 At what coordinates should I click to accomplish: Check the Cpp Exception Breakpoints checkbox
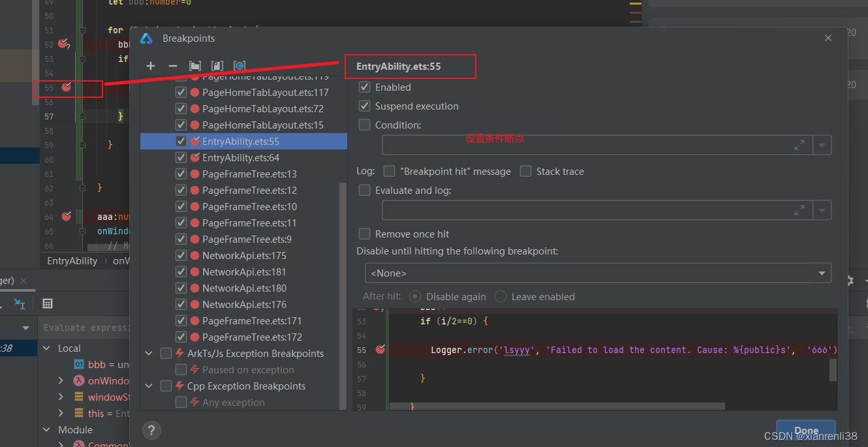[166, 386]
